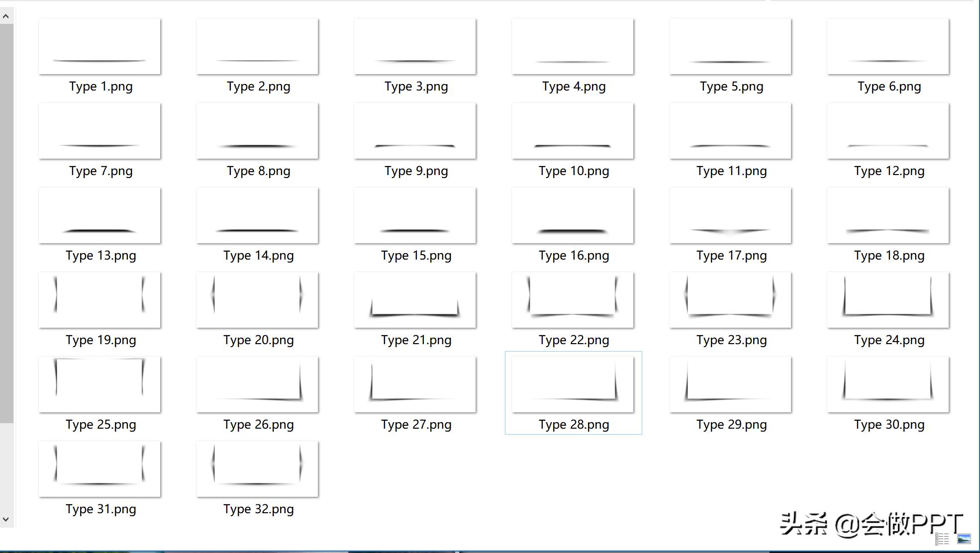Select Type 25.png top-corner shadow thumbnail
This screenshot has width=980, height=553.
click(x=99, y=385)
